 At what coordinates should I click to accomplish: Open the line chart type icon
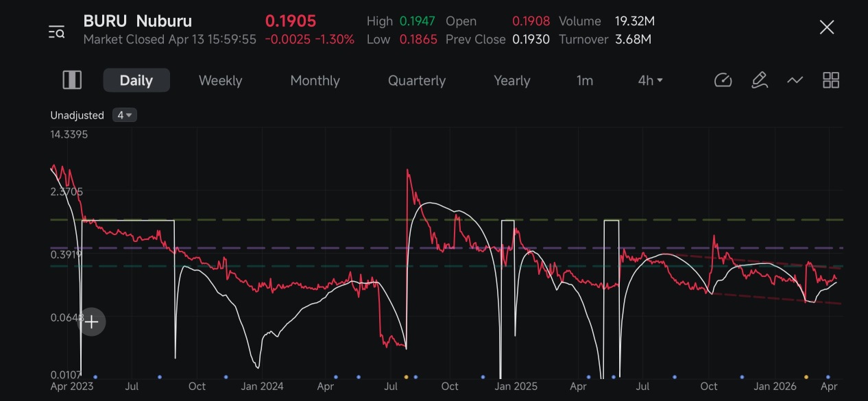point(795,80)
